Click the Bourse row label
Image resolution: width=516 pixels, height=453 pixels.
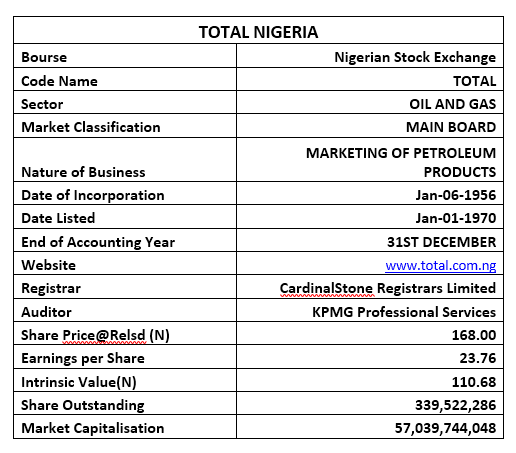click(x=44, y=57)
